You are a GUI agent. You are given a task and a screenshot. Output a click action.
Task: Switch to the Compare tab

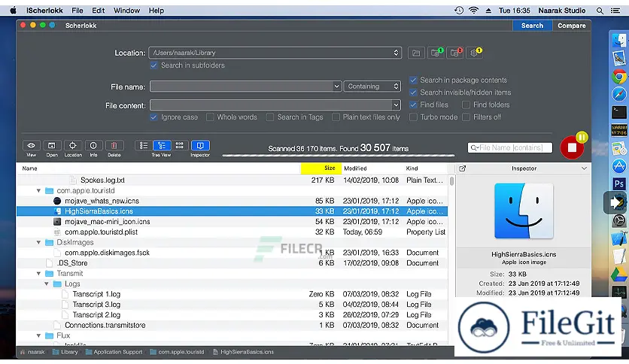[x=571, y=26]
